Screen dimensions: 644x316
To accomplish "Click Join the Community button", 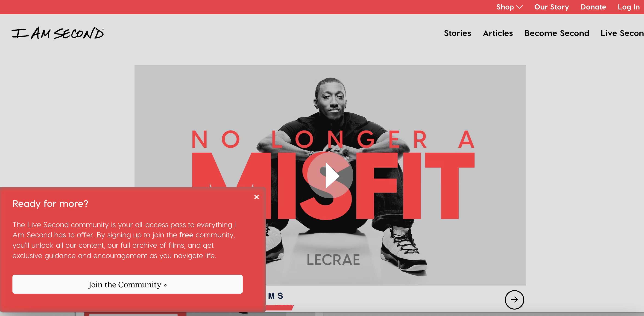I will coord(128,284).
